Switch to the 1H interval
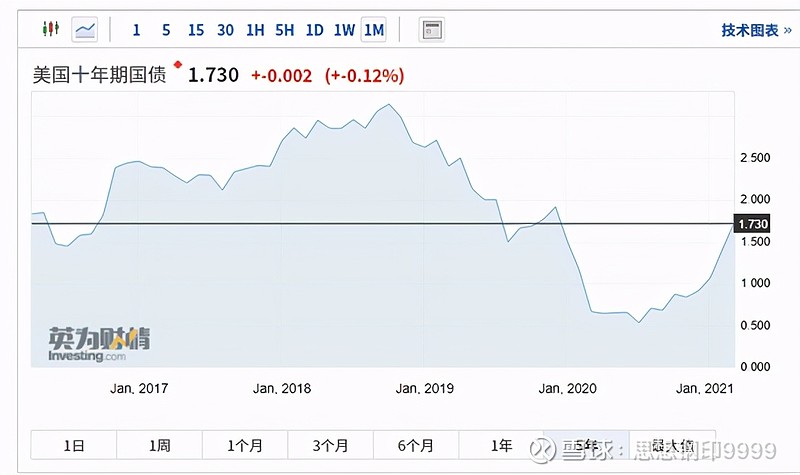Screen dimensions: 800x475 (255, 30)
